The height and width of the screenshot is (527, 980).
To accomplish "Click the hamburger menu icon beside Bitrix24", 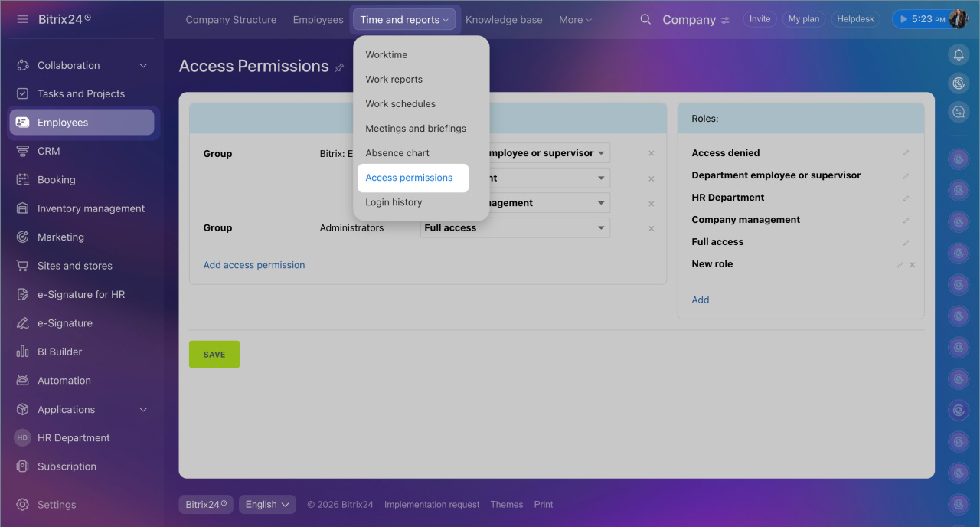I will (22, 19).
